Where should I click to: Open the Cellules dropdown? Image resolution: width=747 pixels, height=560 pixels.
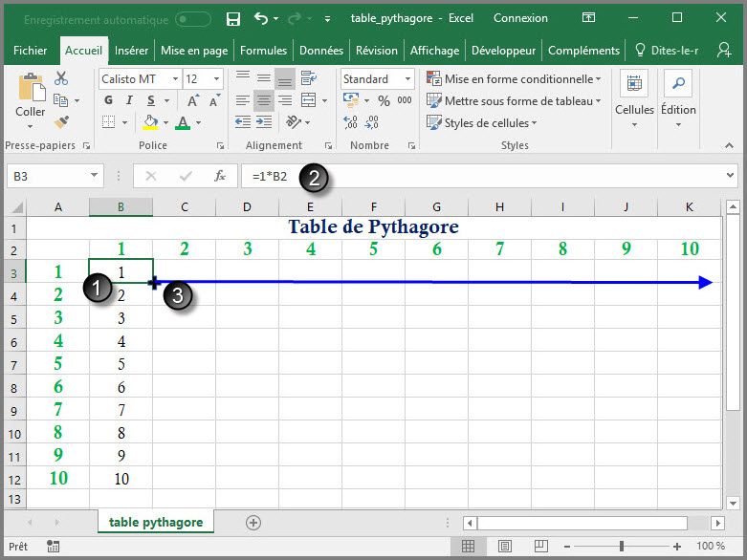tap(634, 99)
